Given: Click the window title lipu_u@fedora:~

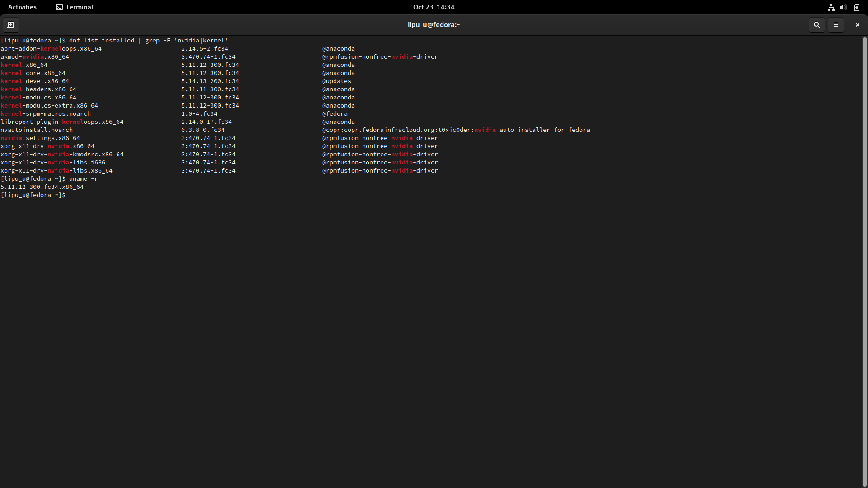Looking at the screenshot, I should [x=434, y=25].
